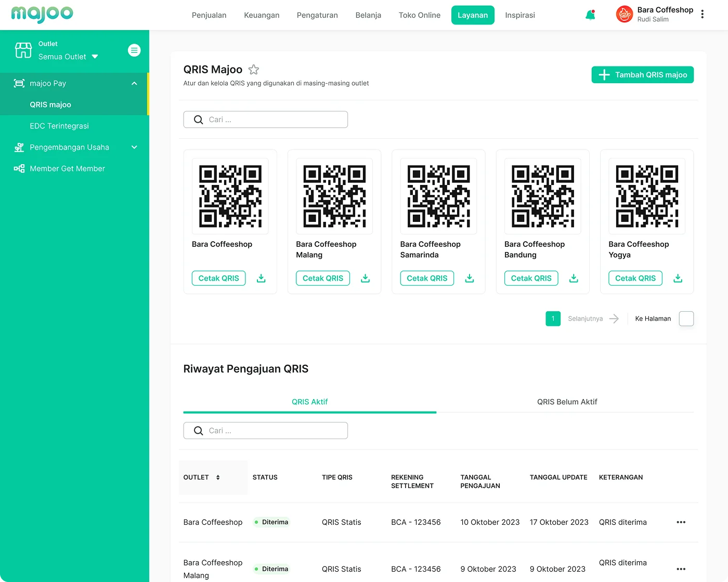This screenshot has width=728, height=582.
Task: Click the '10 Oktober 2023' date cell
Action: point(490,522)
